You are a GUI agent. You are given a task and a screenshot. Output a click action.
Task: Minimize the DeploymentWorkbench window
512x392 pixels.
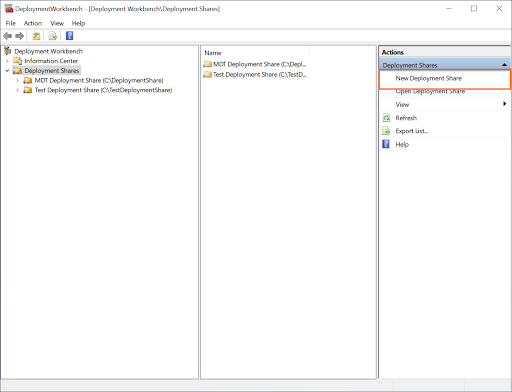tap(449, 8)
